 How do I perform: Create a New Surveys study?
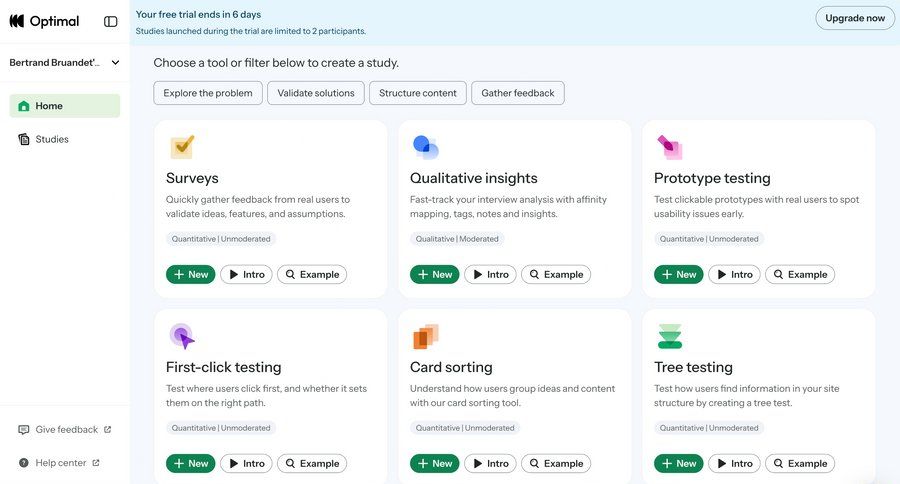191,274
